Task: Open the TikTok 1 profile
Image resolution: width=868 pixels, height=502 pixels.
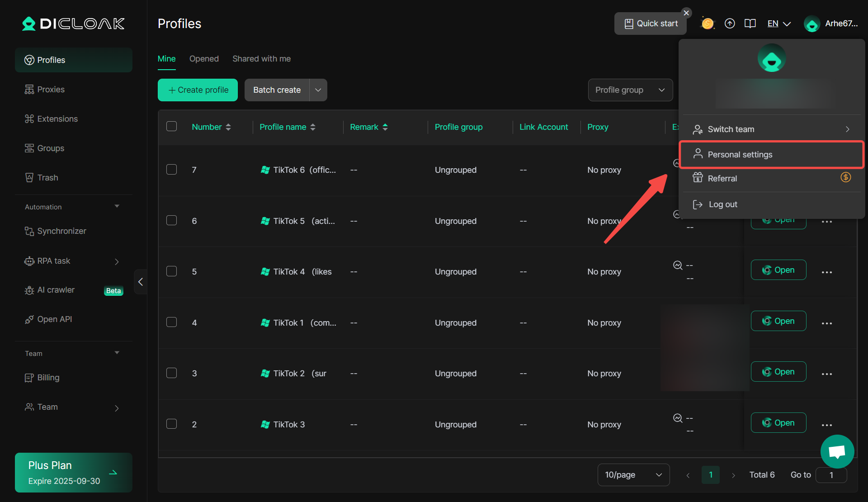Action: pyautogui.click(x=778, y=321)
